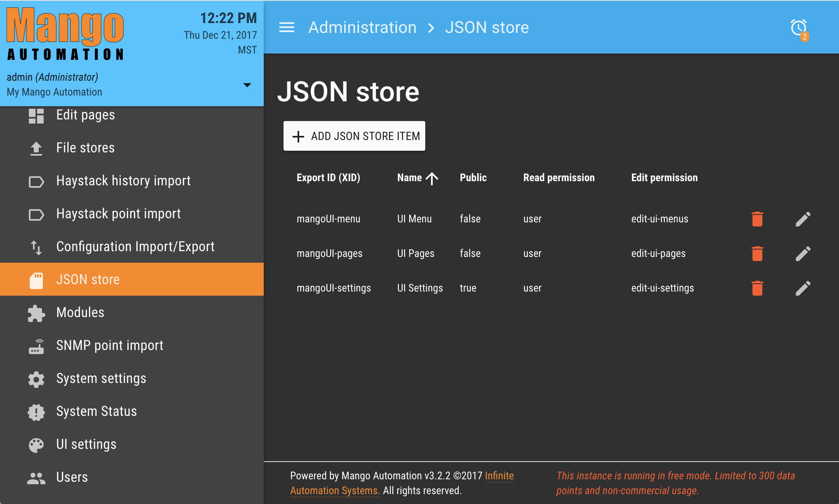Click admin (Administrator) user name

click(52, 77)
